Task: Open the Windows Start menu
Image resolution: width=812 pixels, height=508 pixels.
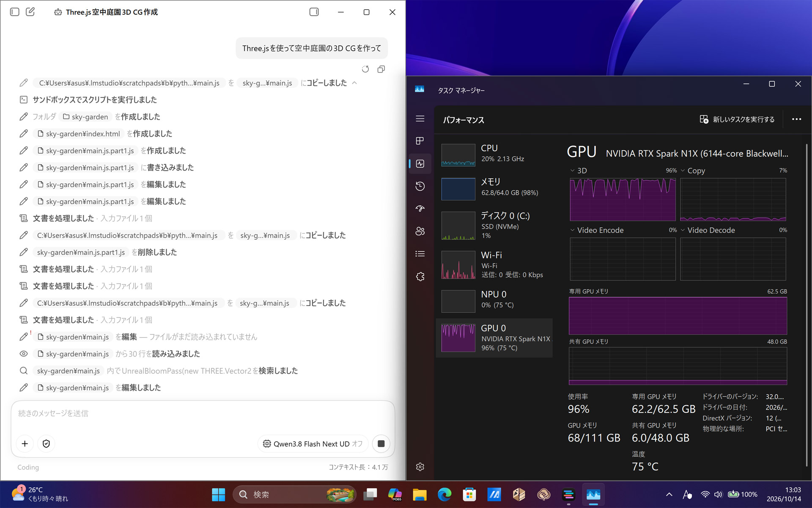Action: coord(218,494)
